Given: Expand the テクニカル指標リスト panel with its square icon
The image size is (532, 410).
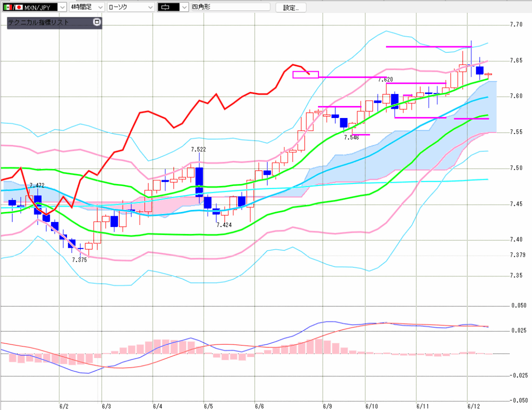Looking at the screenshot, I should coord(97,22).
